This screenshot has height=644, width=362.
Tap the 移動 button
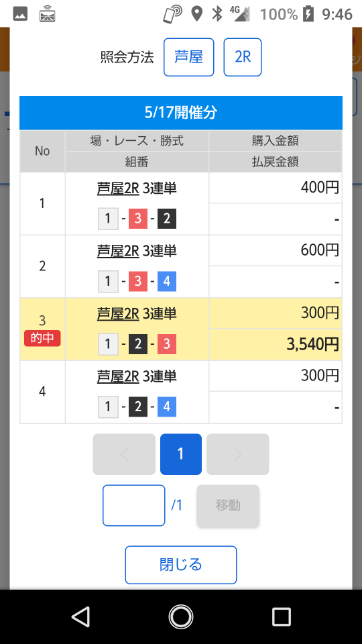(x=228, y=505)
